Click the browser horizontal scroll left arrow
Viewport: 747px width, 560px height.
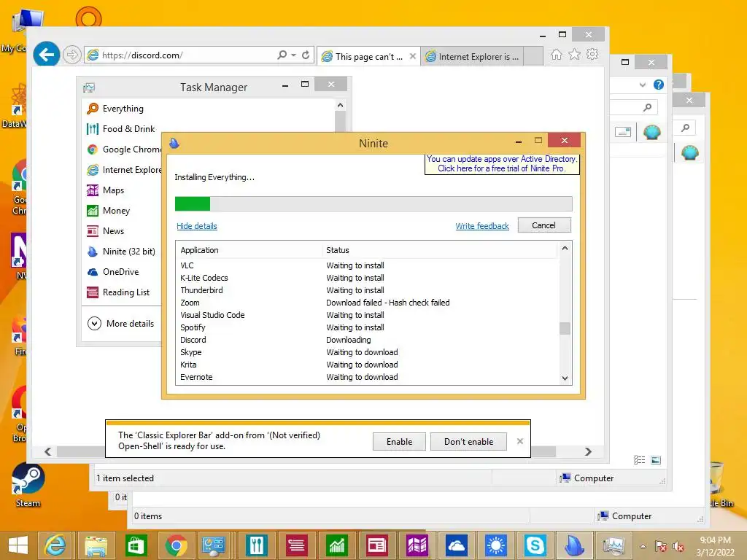[x=47, y=451]
